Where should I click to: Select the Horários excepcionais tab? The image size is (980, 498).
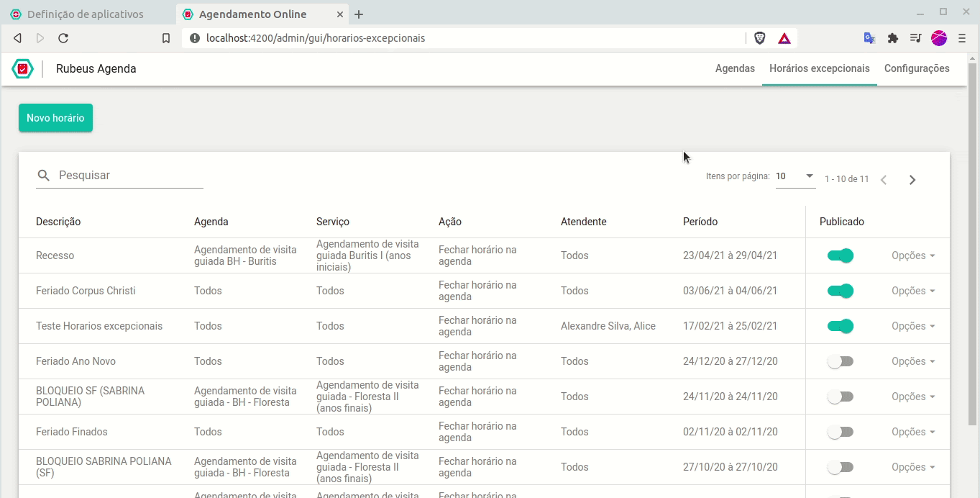pyautogui.click(x=820, y=68)
